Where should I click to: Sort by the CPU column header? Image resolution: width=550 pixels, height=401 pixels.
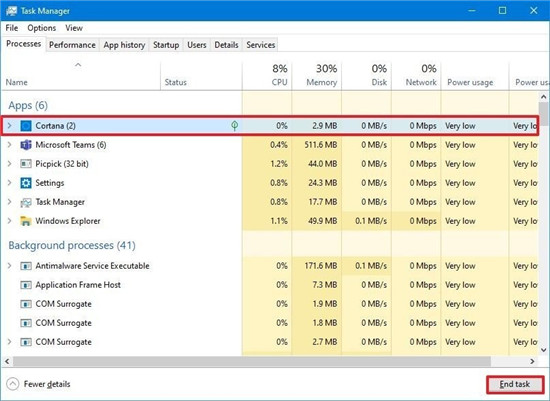267,75
